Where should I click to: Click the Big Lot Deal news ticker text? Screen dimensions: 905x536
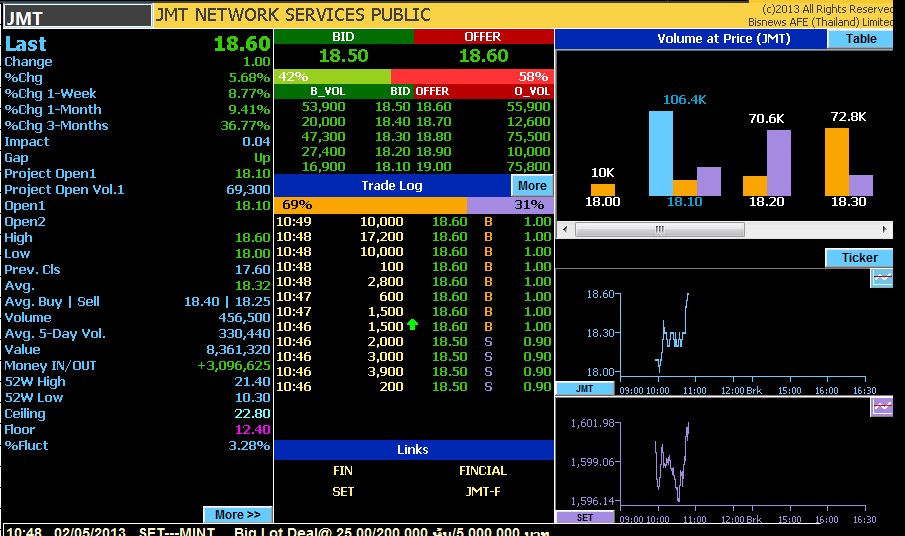pos(391,531)
